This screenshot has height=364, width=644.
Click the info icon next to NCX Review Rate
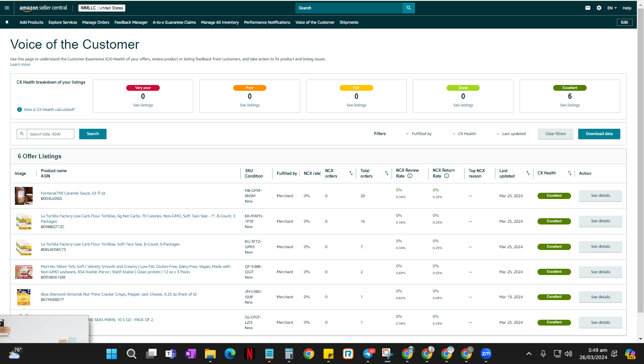coord(410,176)
